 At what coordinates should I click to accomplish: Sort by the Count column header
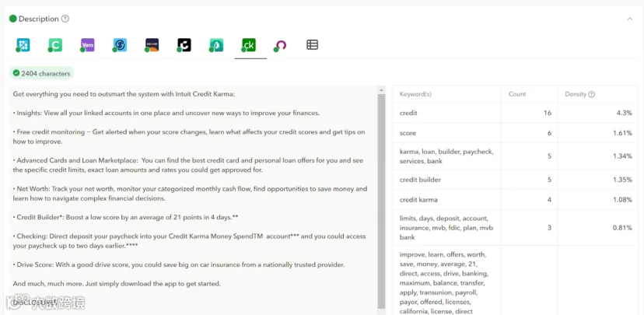(x=517, y=94)
